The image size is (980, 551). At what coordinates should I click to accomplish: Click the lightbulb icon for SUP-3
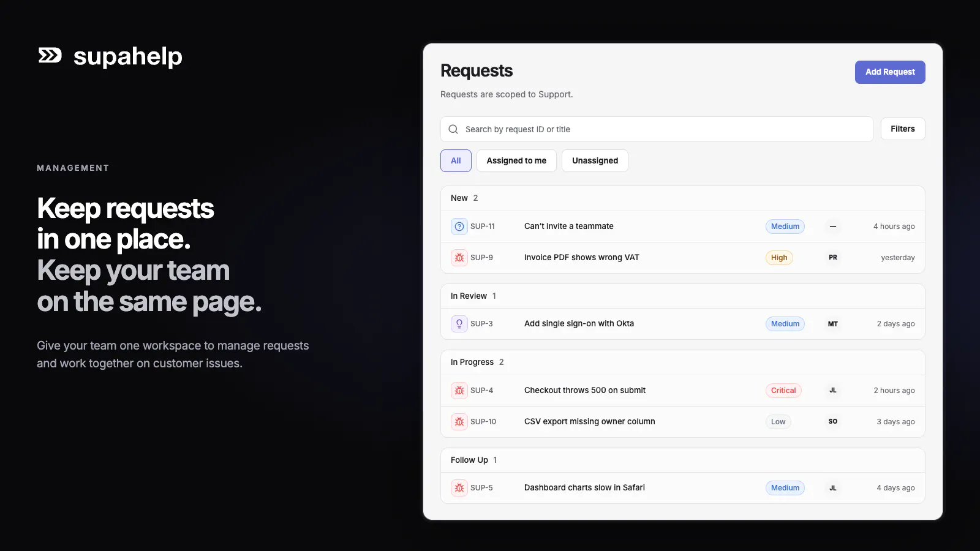point(459,324)
